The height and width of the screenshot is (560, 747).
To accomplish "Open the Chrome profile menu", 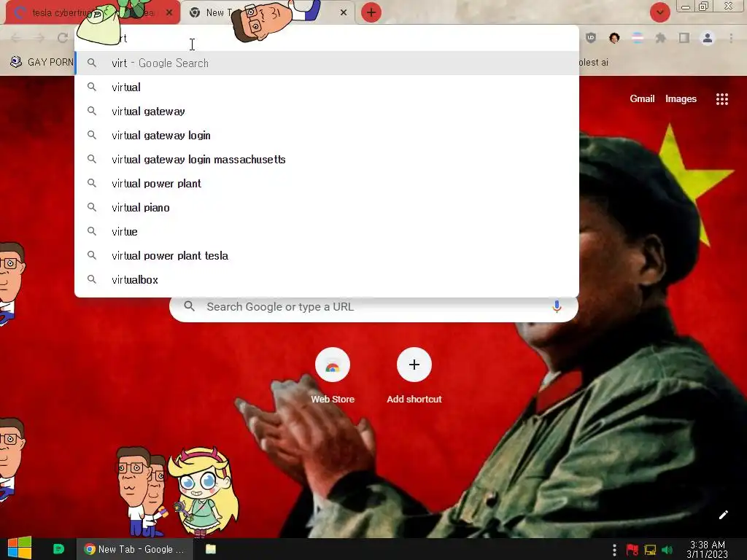I will tap(708, 38).
